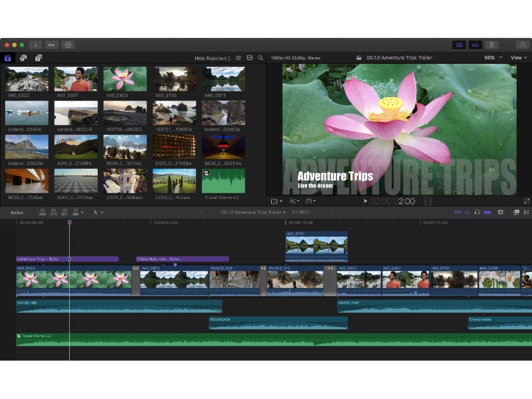Connect clip to primary storyline button
This screenshot has width=532, height=399.
(x=43, y=212)
